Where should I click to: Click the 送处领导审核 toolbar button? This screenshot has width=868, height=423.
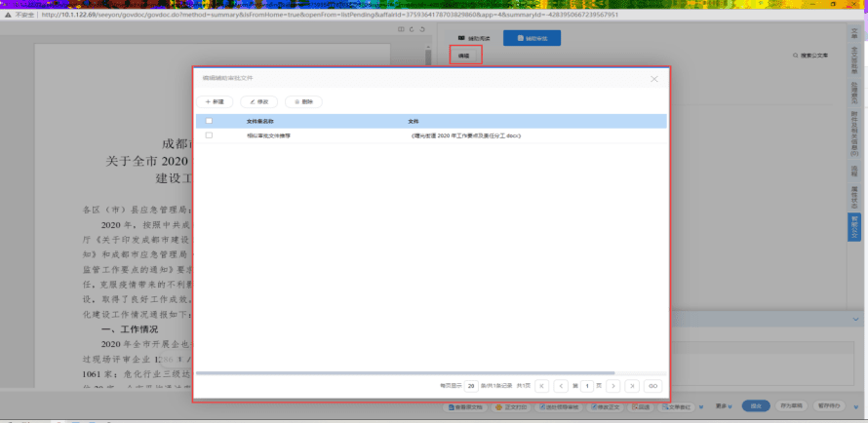coord(559,406)
